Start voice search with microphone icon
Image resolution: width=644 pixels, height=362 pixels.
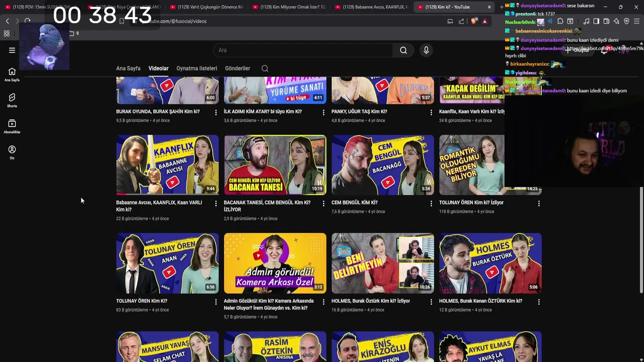coord(426,50)
